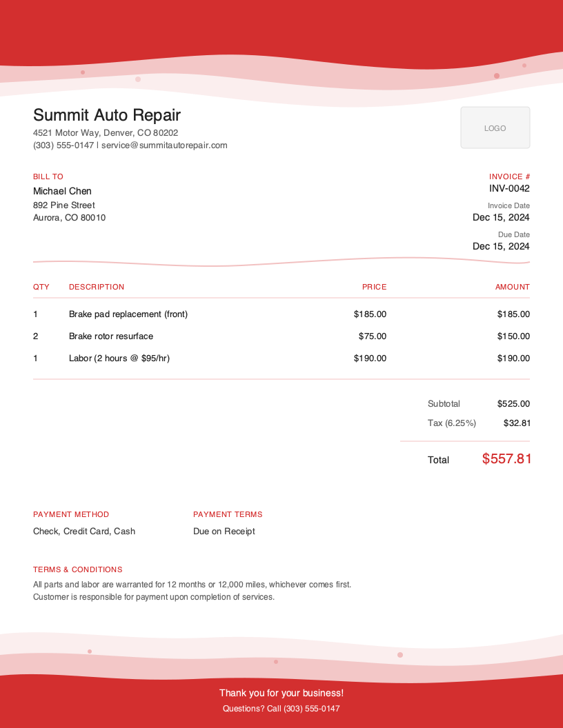Image resolution: width=563 pixels, height=728 pixels.
Task: Click the Due Date value Dec 15, 2024
Action: coord(501,246)
